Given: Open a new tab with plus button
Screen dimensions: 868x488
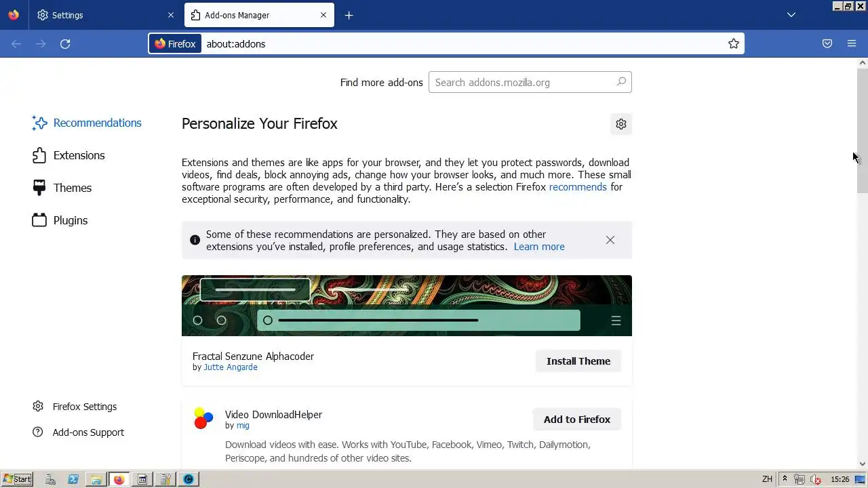Looking at the screenshot, I should click(x=349, y=15).
